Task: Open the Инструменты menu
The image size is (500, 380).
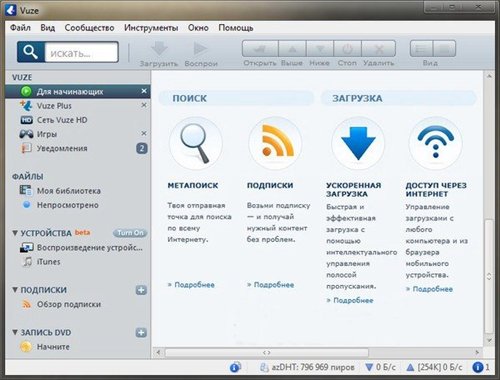Action: coord(151,28)
